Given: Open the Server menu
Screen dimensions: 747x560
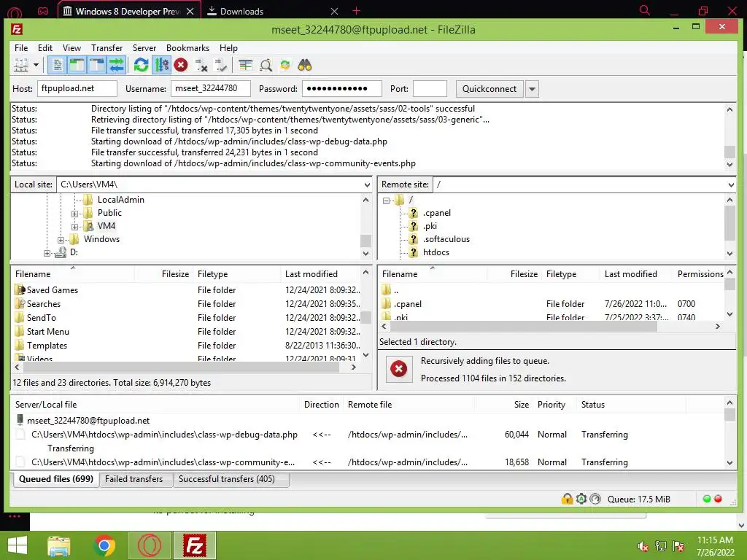Looking at the screenshot, I should [144, 48].
